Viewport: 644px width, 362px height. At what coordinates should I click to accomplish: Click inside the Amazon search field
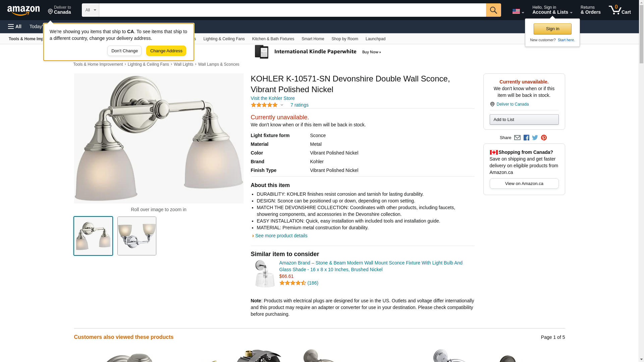click(292, 10)
